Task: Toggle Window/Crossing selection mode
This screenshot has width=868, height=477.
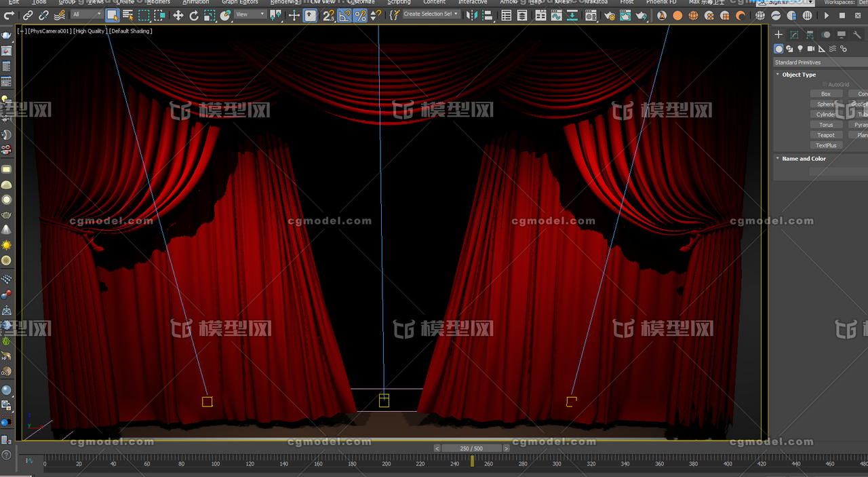Action: (160, 15)
